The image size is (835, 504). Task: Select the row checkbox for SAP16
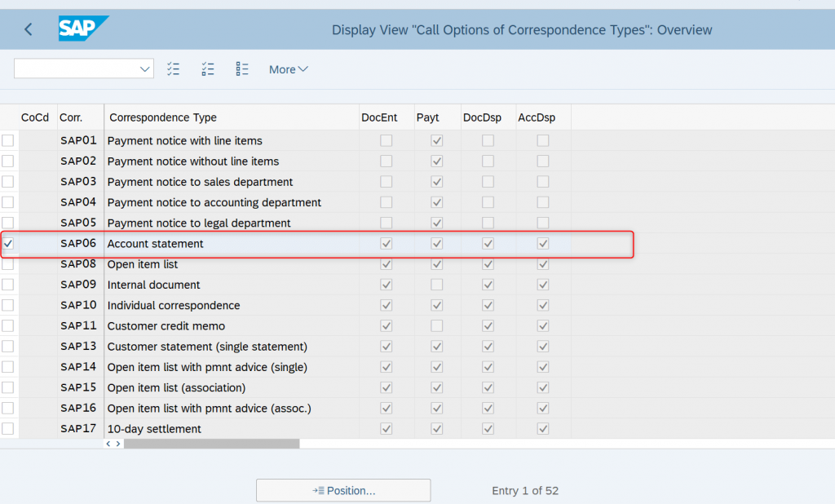[8, 408]
